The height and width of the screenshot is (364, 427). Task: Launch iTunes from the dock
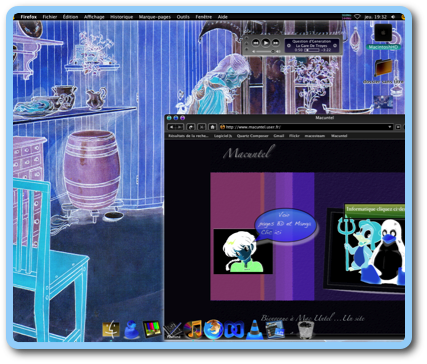coord(193,329)
